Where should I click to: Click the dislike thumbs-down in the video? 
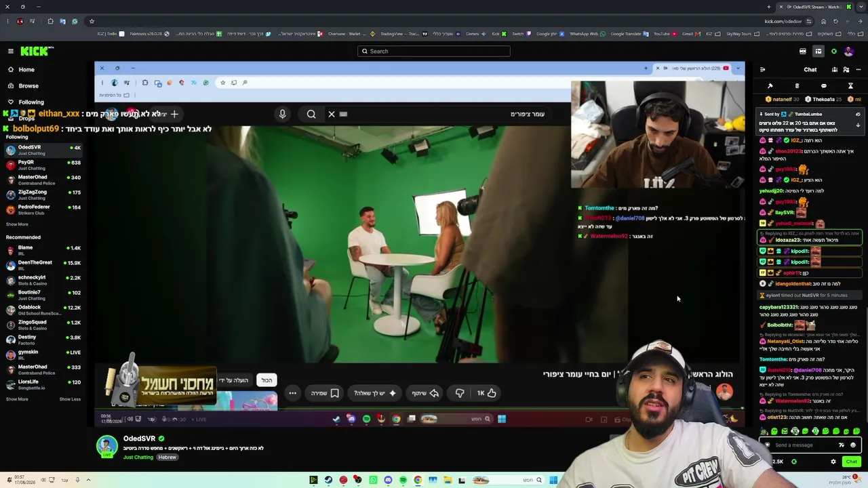460,393
